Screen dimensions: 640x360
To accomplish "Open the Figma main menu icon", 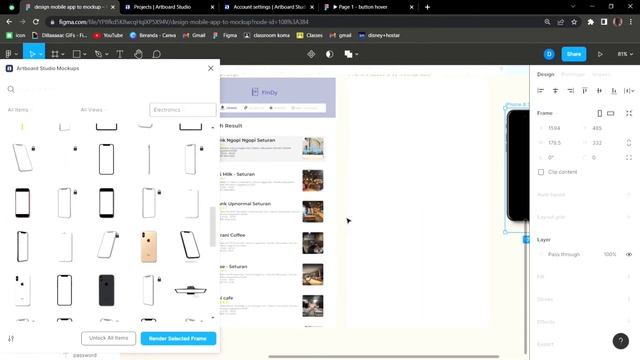I will pyautogui.click(x=8, y=54).
